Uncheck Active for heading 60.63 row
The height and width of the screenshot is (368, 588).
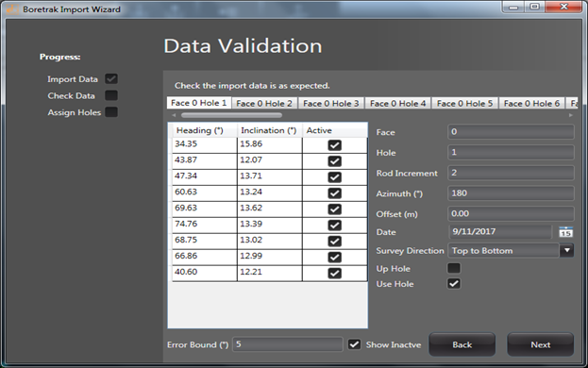tap(334, 193)
